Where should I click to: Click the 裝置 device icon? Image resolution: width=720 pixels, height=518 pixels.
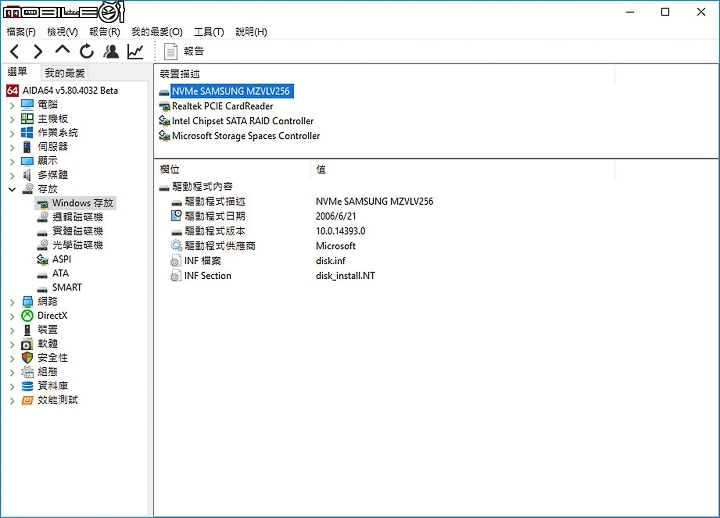tap(28, 330)
